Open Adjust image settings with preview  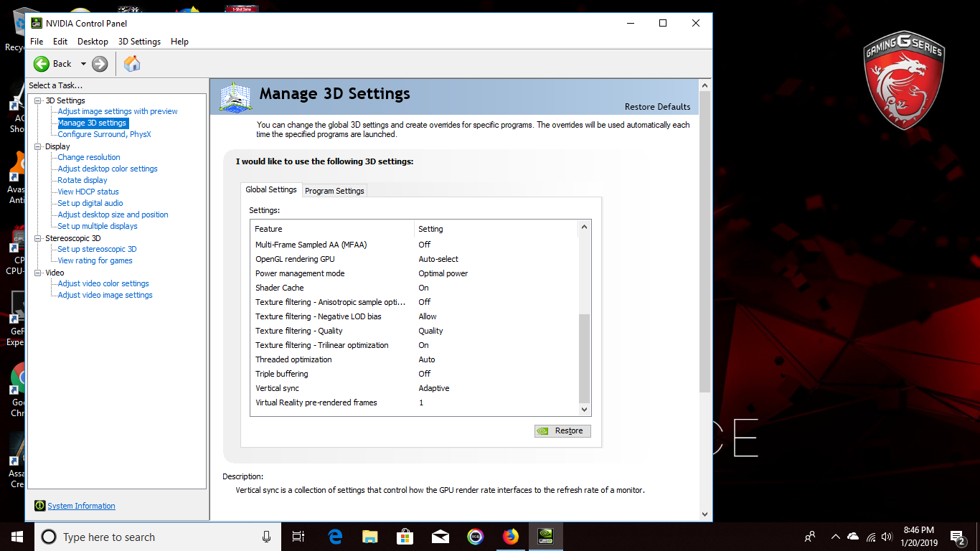click(x=118, y=111)
